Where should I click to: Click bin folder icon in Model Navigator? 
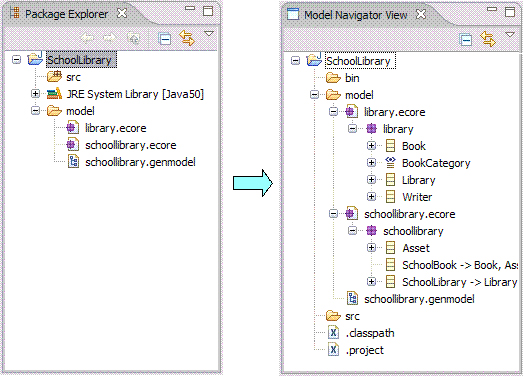[x=333, y=78]
